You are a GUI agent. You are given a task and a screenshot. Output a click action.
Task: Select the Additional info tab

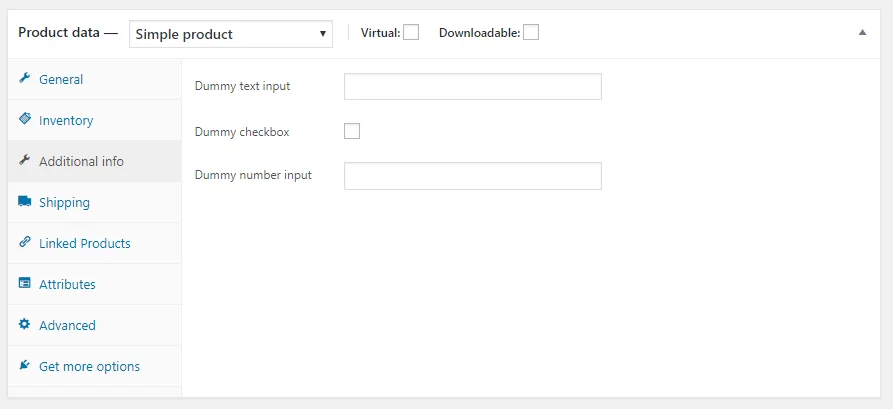(x=95, y=161)
